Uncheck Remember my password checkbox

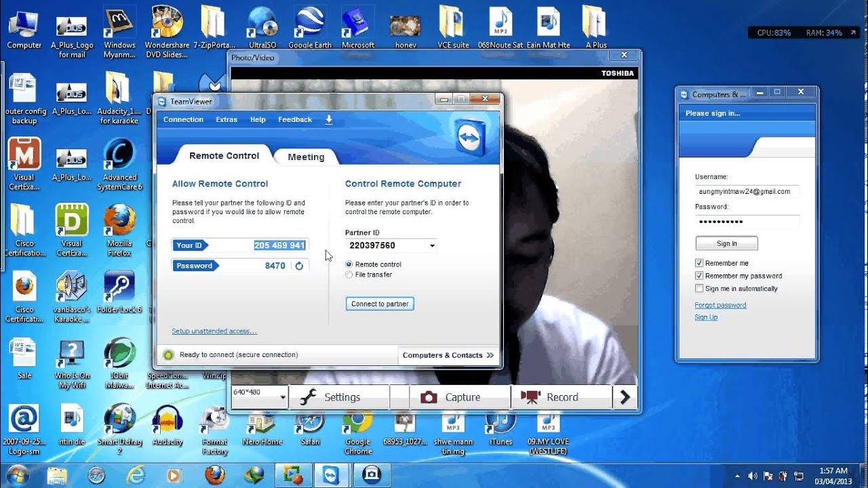click(x=699, y=276)
